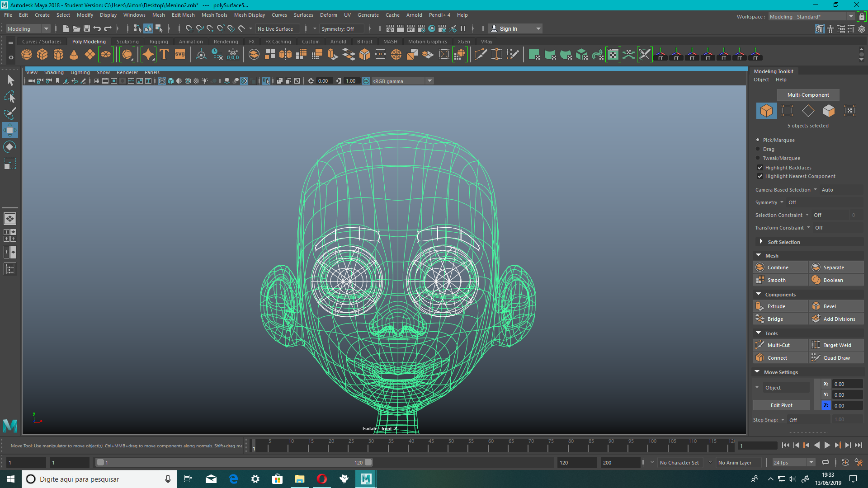The width and height of the screenshot is (868, 488).
Task: Enable Highlight Backfaces
Action: [760, 167]
